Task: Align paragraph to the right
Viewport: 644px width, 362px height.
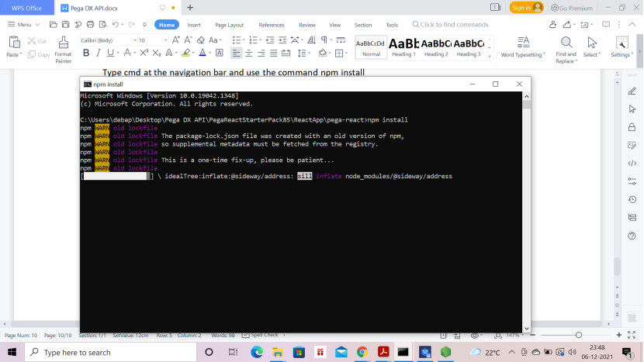Action: pos(261,53)
